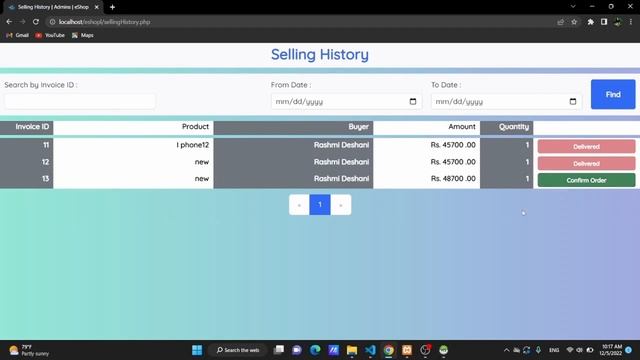
Task: Click the ENG language indicator
Action: pyautogui.click(x=554, y=350)
